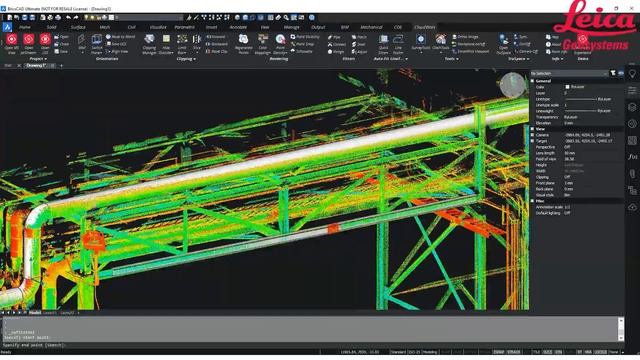Screen dimensions: 640x360
Task: Expand the TruSpace ribbon panel dropdown
Action: click(x=518, y=59)
